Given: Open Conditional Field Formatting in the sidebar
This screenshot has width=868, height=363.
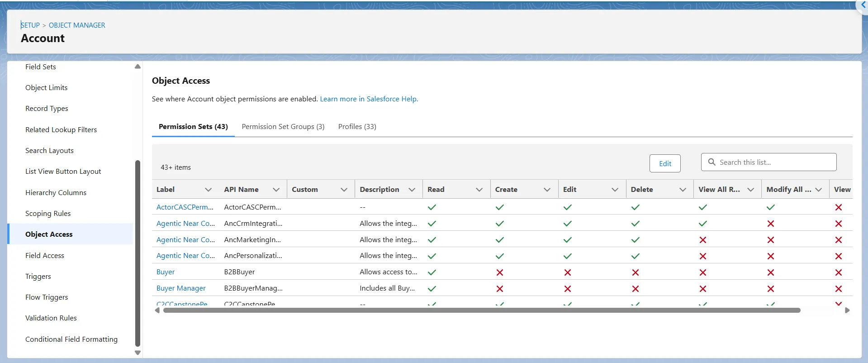Looking at the screenshot, I should (71, 339).
